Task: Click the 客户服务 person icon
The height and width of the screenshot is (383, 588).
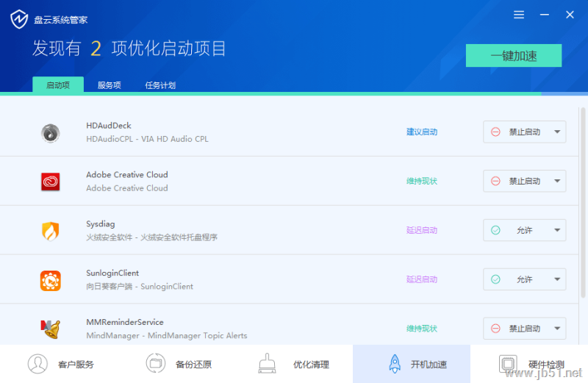Action: [37, 364]
